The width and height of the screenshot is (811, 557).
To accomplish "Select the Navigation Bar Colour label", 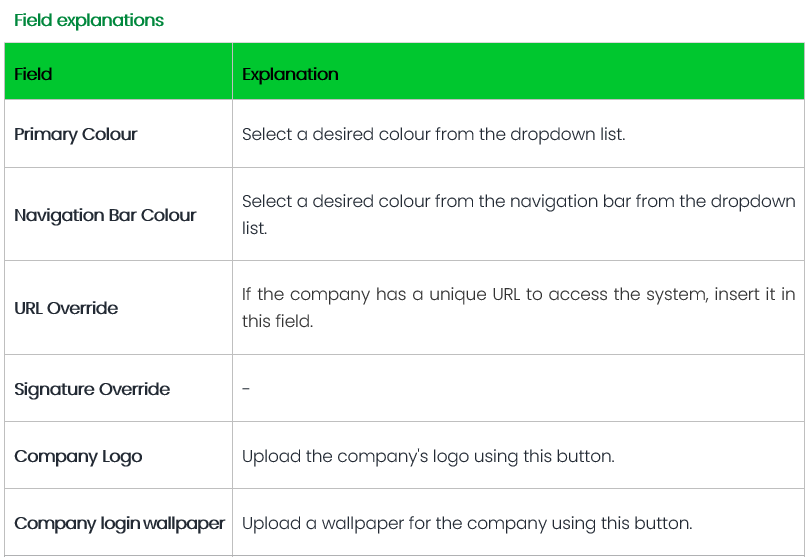I will [105, 215].
